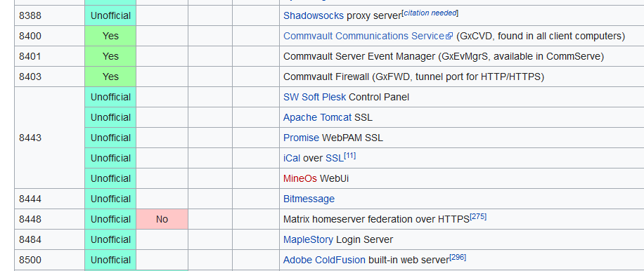Screen dimensions: 644x271
Task: Click the Commvault Server Event Manager description
Action: pyautogui.click(x=444, y=56)
